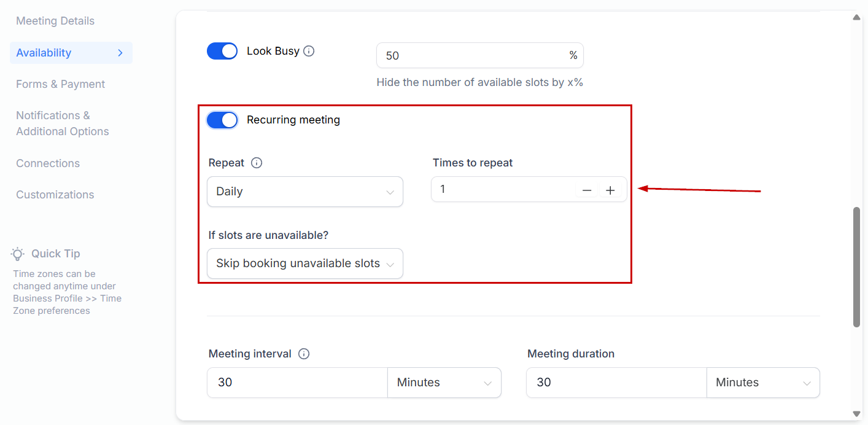868x425 pixels.
Task: Click the minus icon in Times to repeat
Action: 587,190
